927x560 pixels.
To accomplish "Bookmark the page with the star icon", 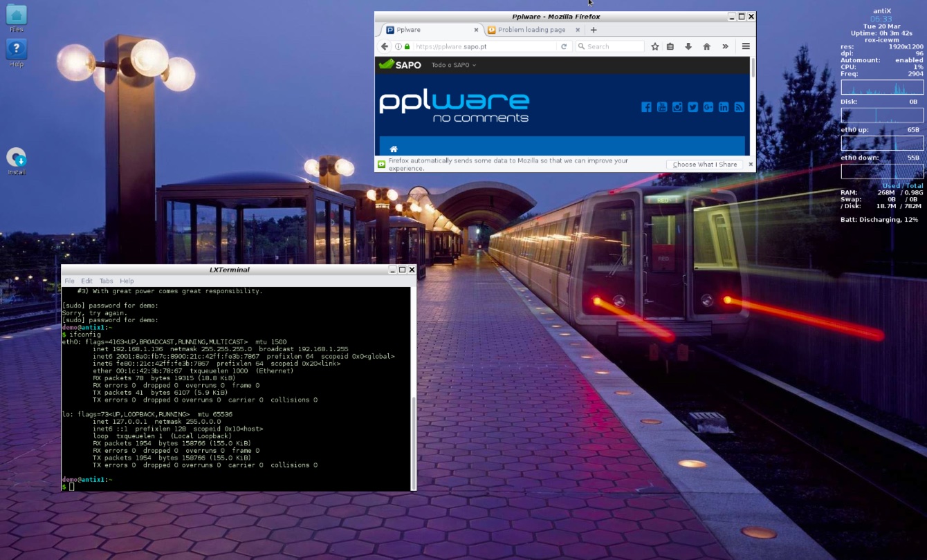I will [654, 46].
